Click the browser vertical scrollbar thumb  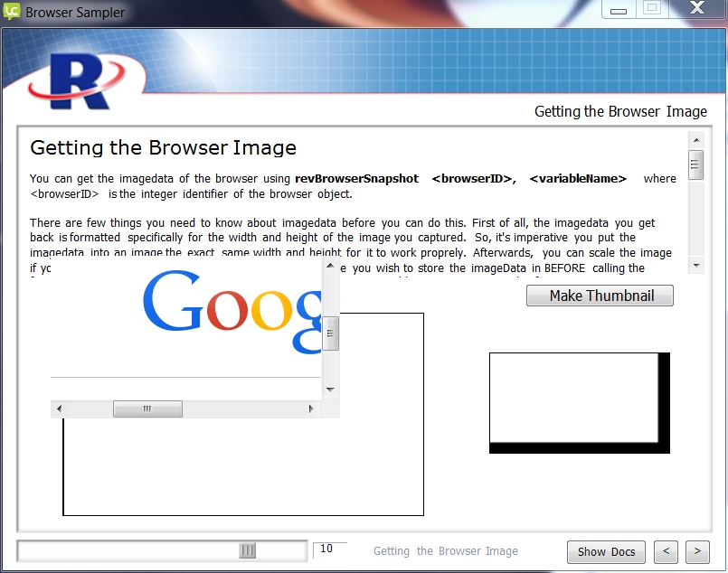pos(330,333)
